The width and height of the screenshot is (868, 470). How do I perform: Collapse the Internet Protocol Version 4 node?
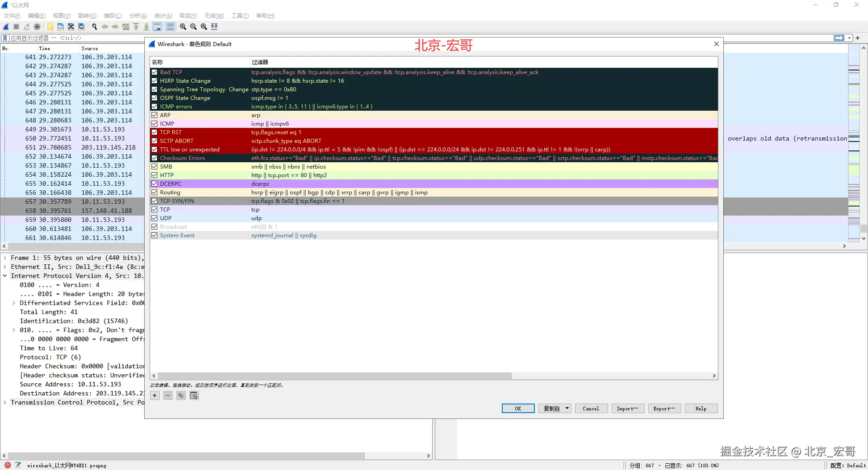click(5, 276)
